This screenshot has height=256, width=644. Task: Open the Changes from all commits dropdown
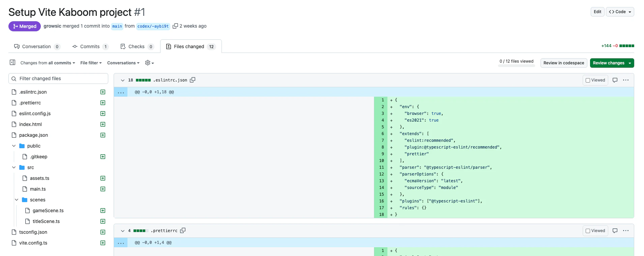coord(48,63)
